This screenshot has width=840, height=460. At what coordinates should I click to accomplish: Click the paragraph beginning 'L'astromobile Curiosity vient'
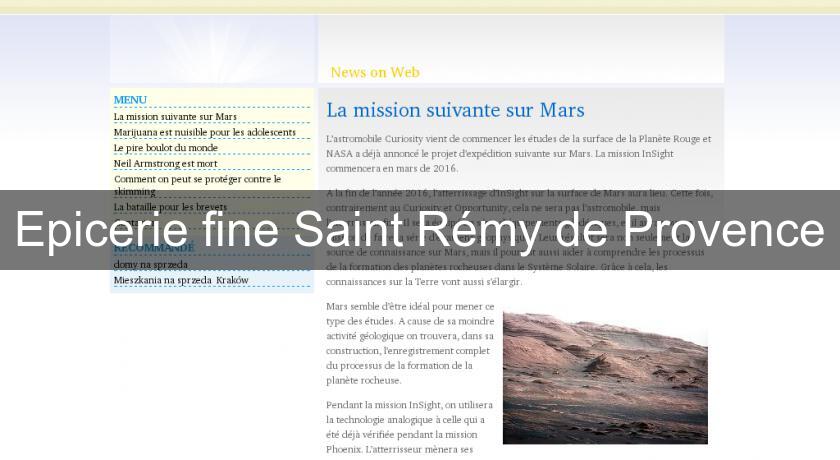click(x=519, y=154)
